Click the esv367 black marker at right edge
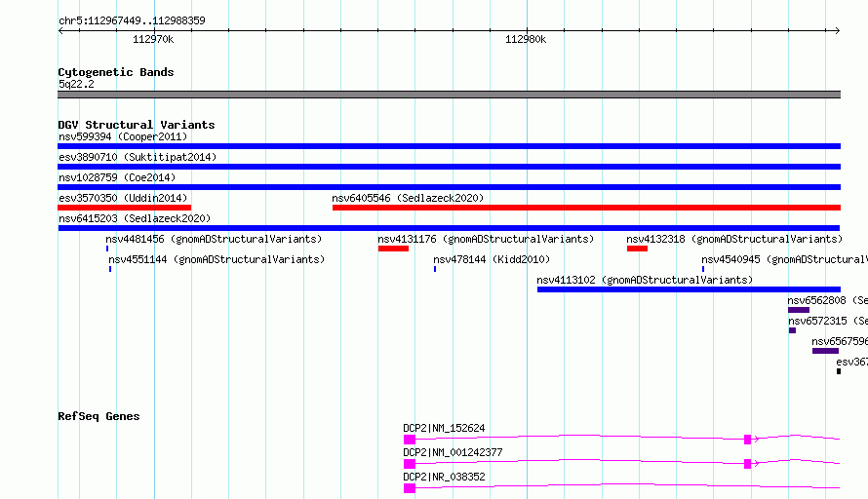The height and width of the screenshot is (499, 868). click(839, 371)
